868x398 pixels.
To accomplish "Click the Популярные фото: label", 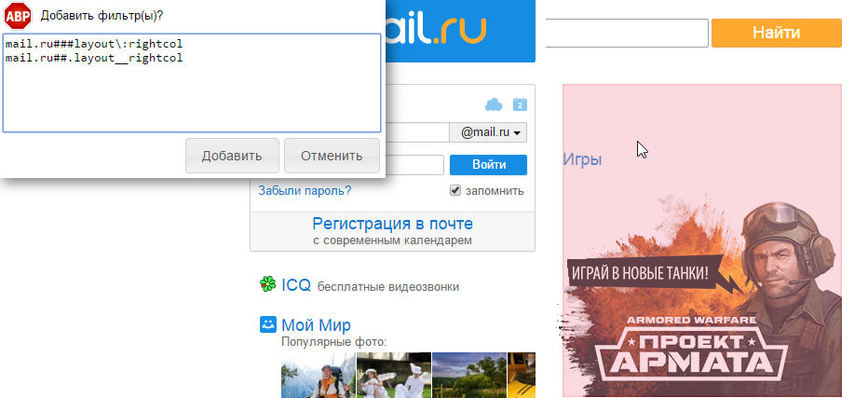I will pos(333,342).
